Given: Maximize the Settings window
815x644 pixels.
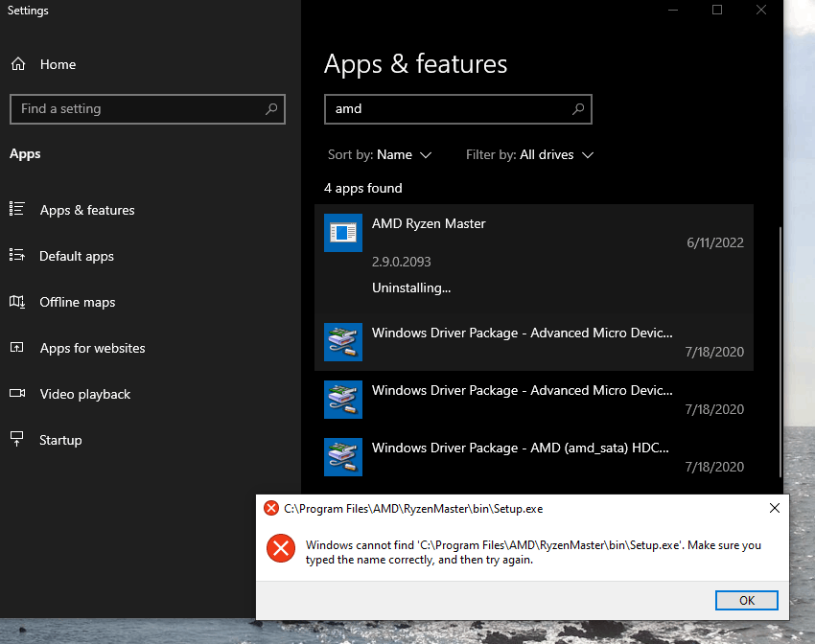Looking at the screenshot, I should [717, 10].
